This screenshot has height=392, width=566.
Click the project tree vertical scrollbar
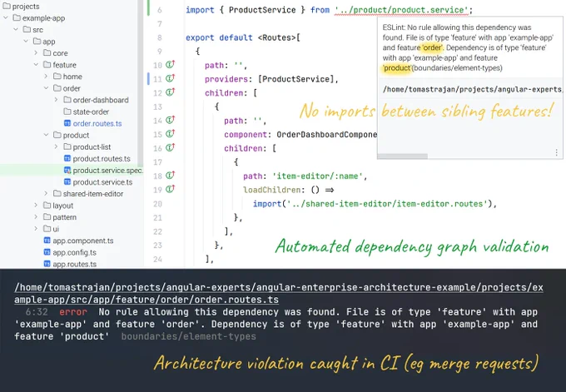coord(141,82)
